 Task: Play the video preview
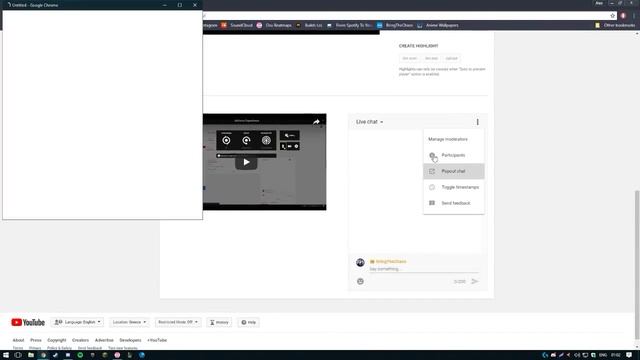pyautogui.click(x=246, y=162)
